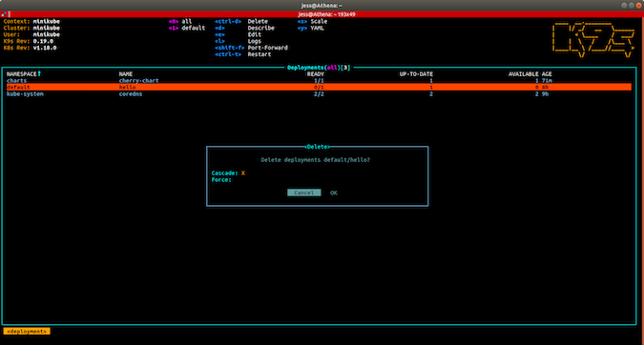Minimize the terminal window

pyautogui.click(x=624, y=6)
